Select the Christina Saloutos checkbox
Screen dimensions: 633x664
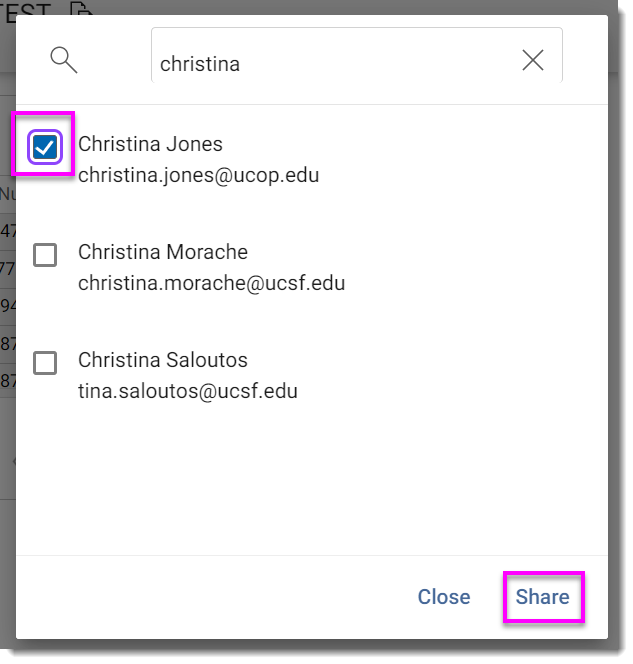click(x=45, y=362)
